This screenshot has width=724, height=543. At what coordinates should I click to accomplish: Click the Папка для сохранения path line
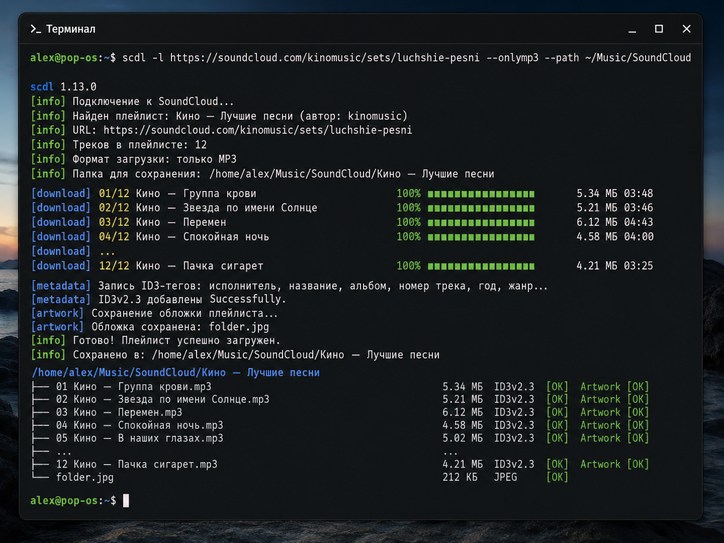coord(262,174)
